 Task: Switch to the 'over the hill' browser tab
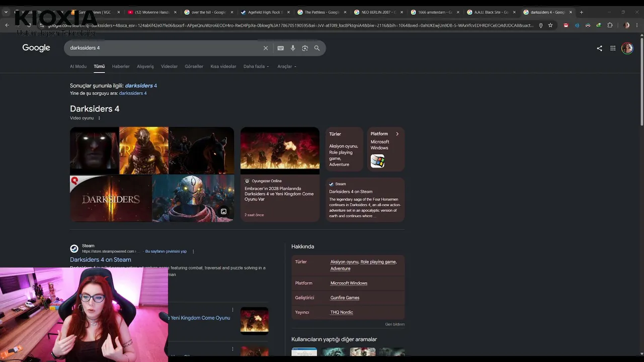[x=208, y=12]
